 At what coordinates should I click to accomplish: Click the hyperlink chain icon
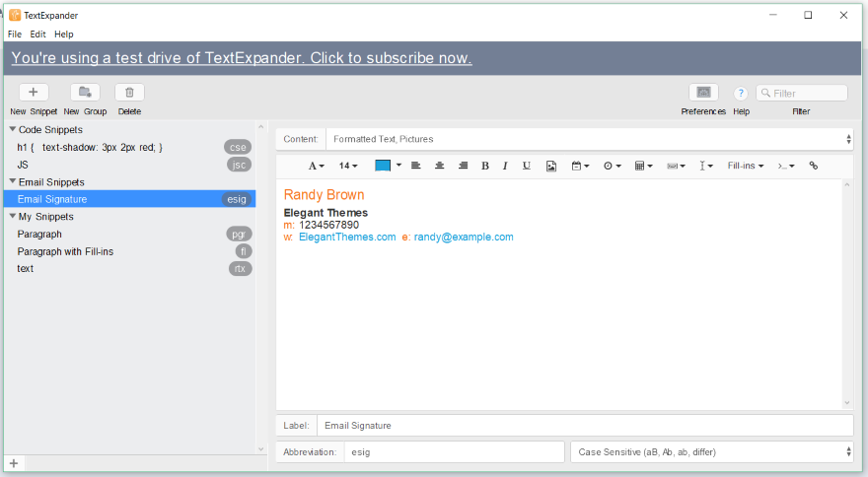click(813, 166)
